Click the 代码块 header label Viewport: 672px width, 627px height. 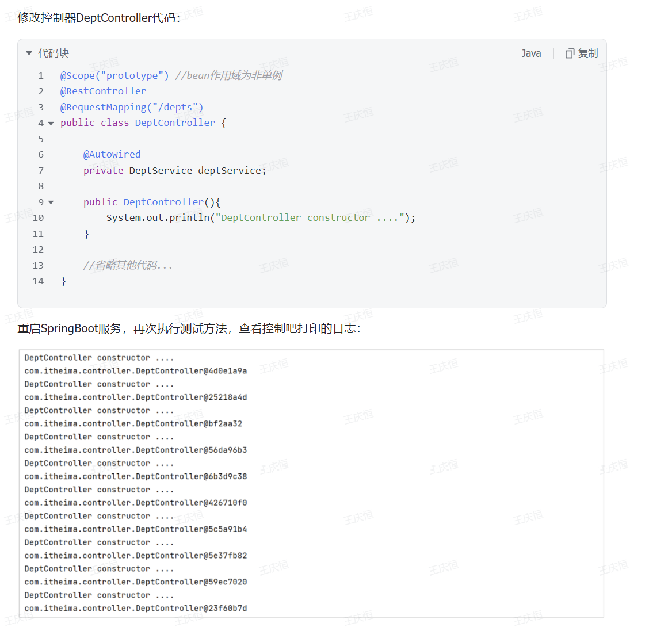[54, 53]
